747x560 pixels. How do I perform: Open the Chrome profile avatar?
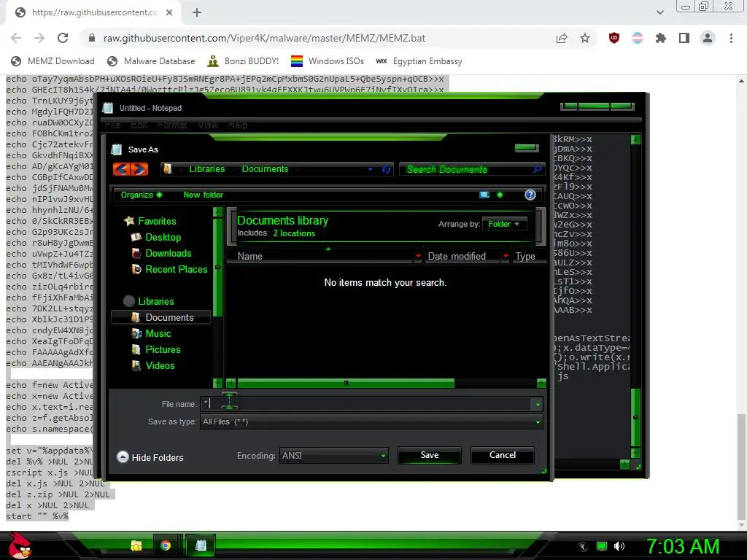coord(708,38)
